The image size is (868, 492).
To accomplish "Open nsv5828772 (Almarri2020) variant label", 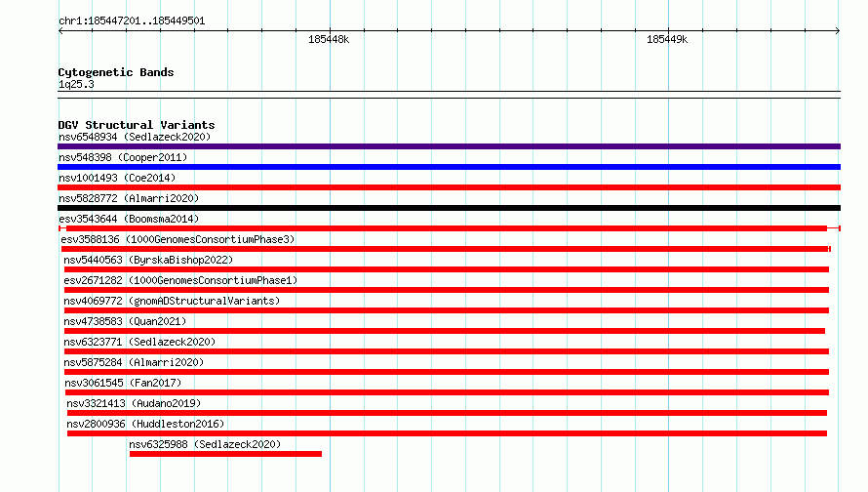I will pyautogui.click(x=129, y=198).
